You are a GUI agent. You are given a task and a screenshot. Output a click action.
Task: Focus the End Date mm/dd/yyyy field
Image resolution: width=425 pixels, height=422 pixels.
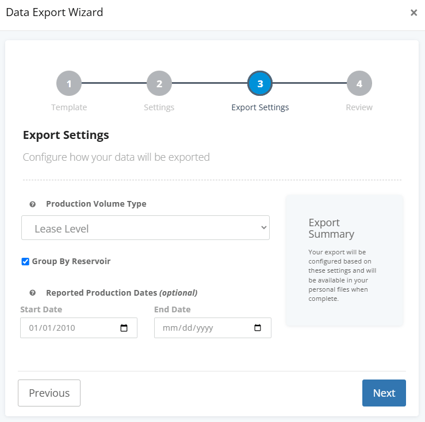tap(213, 328)
